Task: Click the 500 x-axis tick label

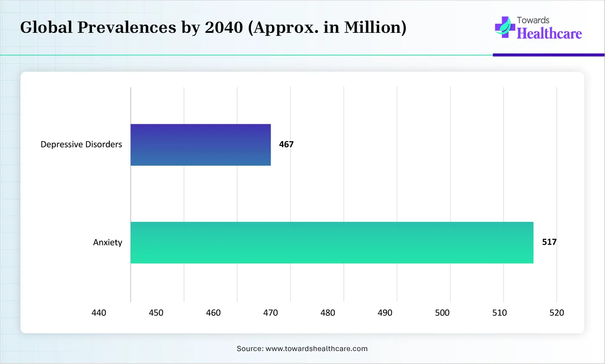Action: (442, 313)
